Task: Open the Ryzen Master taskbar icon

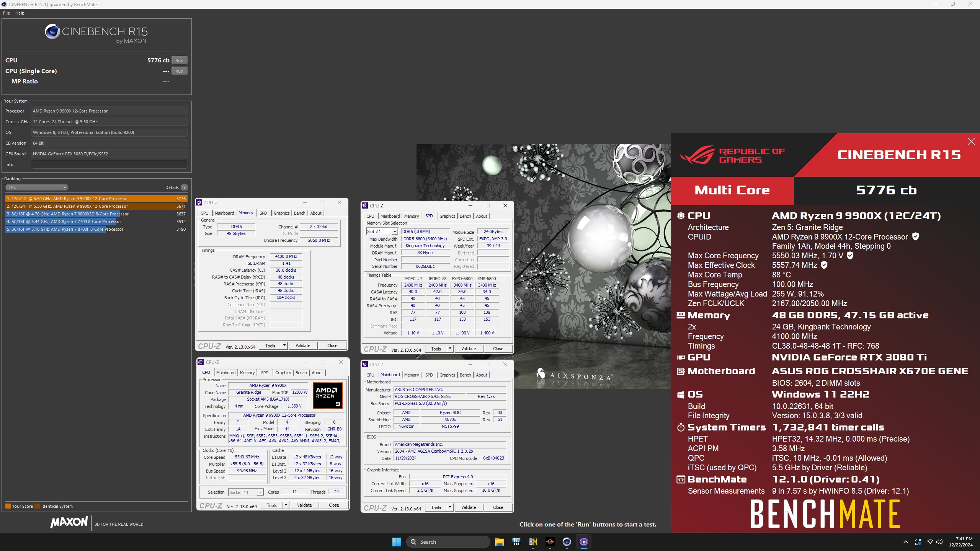Action: coord(550,542)
